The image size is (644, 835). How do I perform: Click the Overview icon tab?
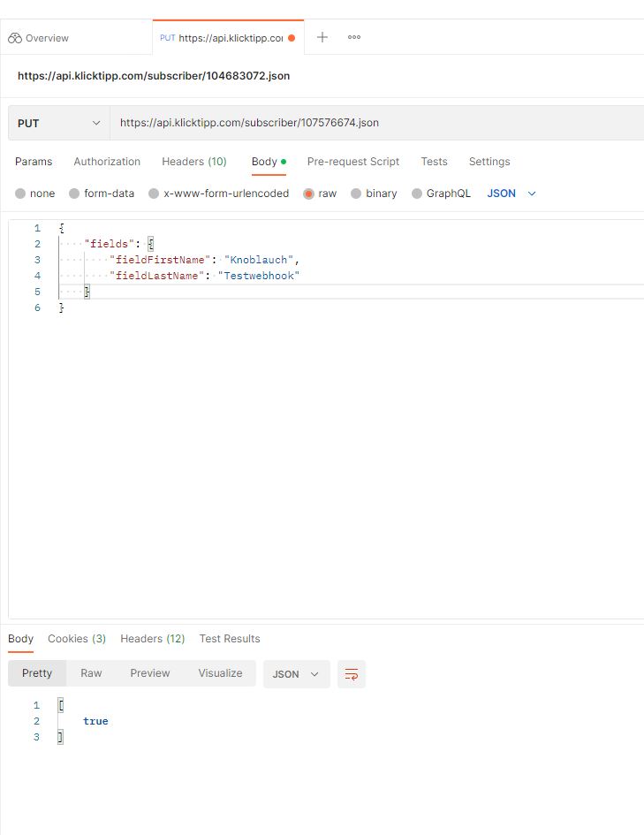tap(38, 38)
